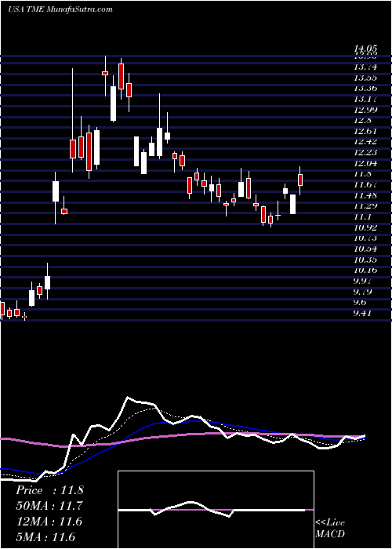The image size is (392, 549).
Task: Click the 10.54 price axis label
Action: pyautogui.click(x=365, y=249)
